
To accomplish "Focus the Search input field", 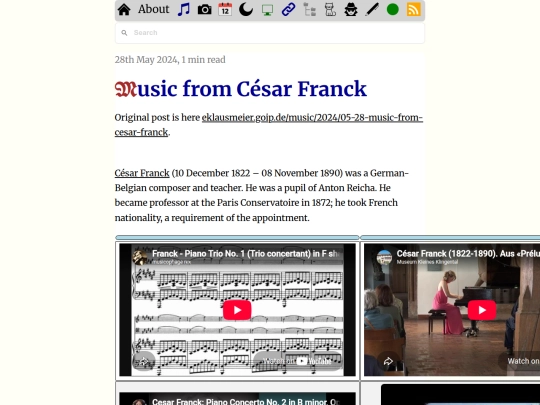I will [270, 33].
